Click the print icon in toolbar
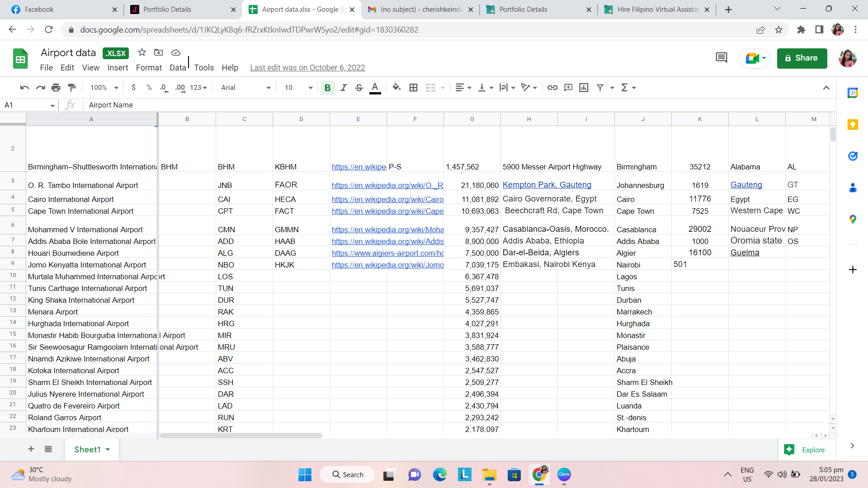868x488 pixels. pos(56,88)
